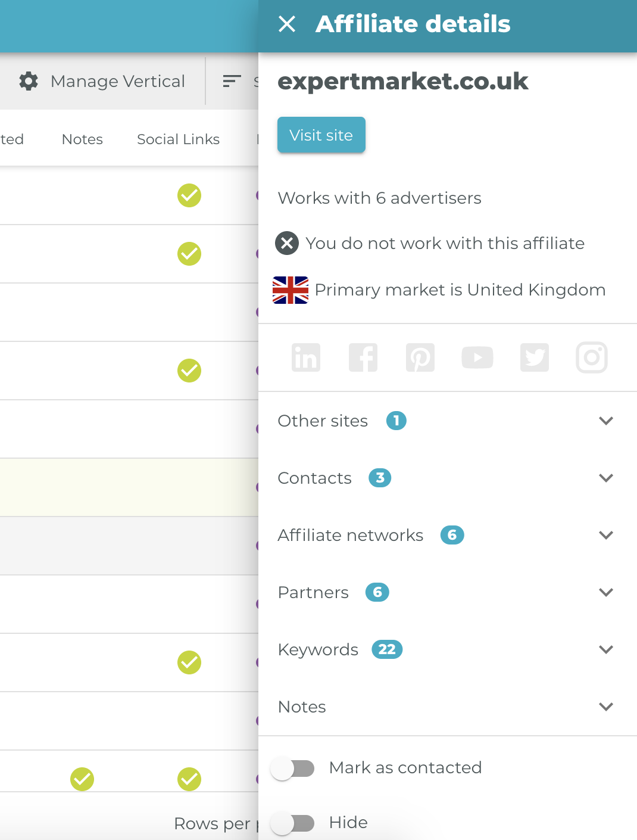
Task: Click the Visit site button
Action: pos(321,135)
